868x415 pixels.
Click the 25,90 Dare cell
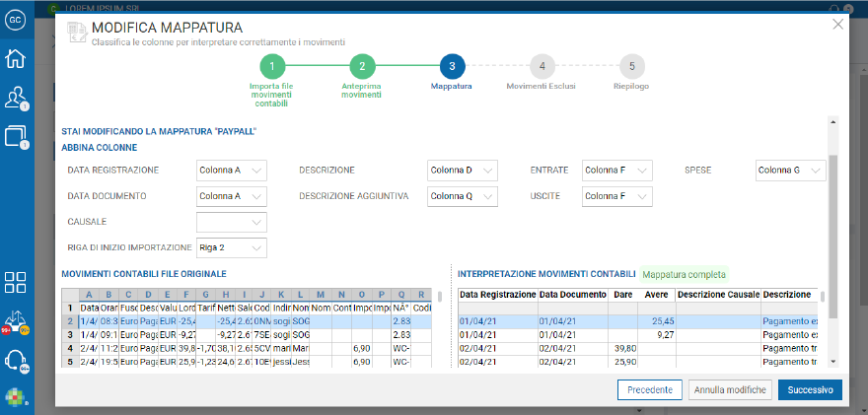coord(622,363)
